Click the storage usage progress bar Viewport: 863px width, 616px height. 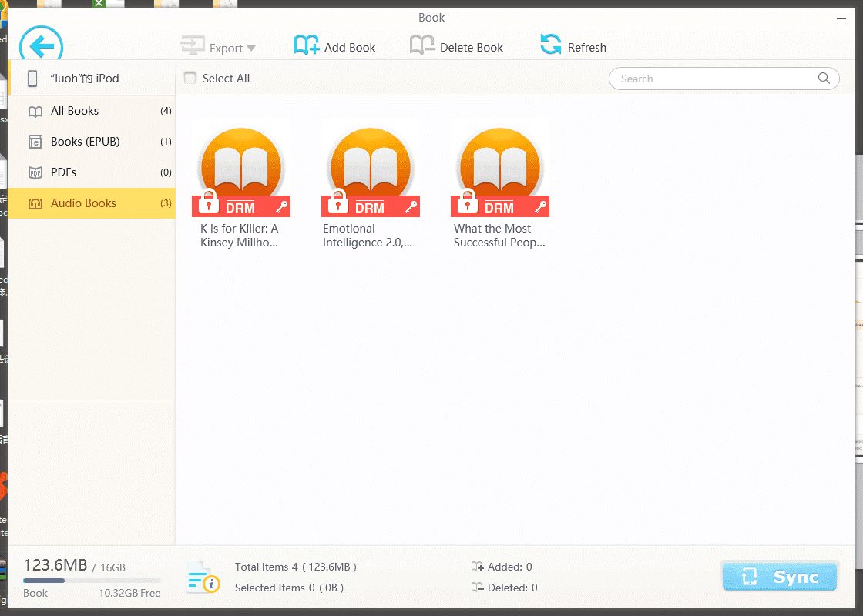(x=92, y=581)
